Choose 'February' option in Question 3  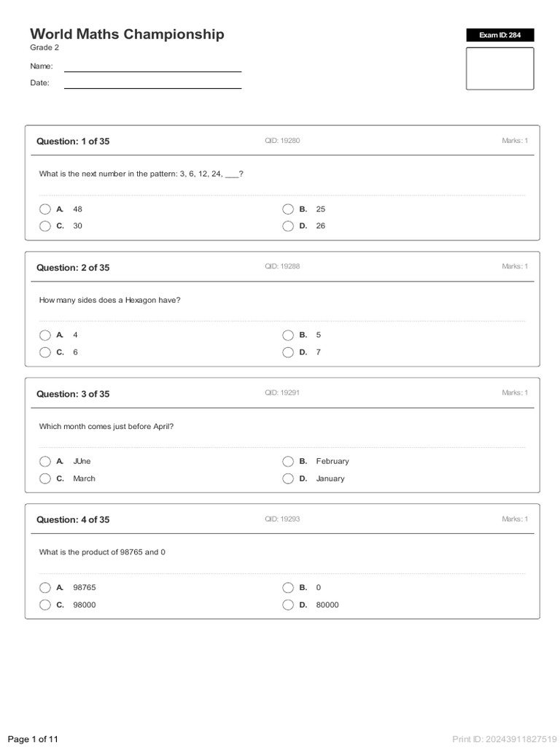(288, 462)
